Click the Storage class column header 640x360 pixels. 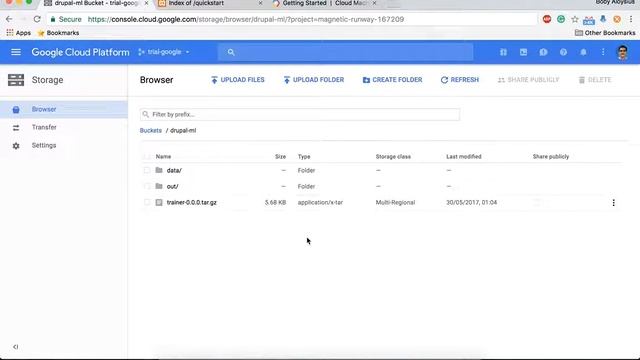[393, 157]
